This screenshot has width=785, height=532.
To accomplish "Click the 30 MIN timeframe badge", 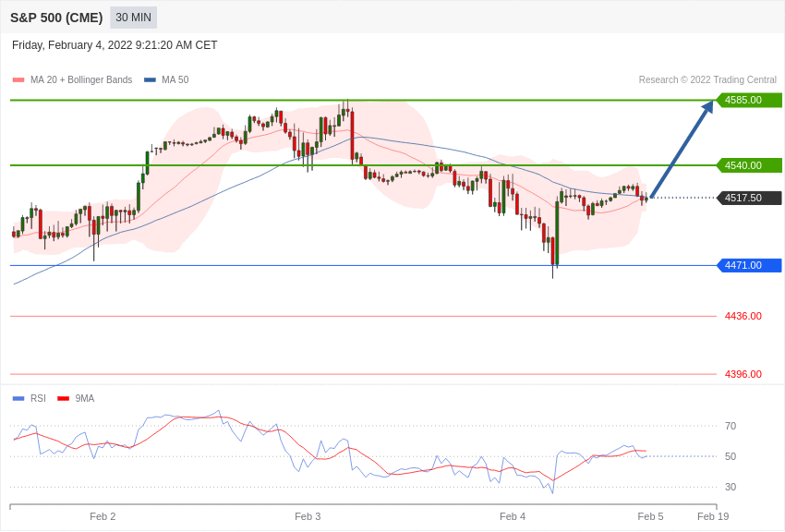I will point(133,18).
